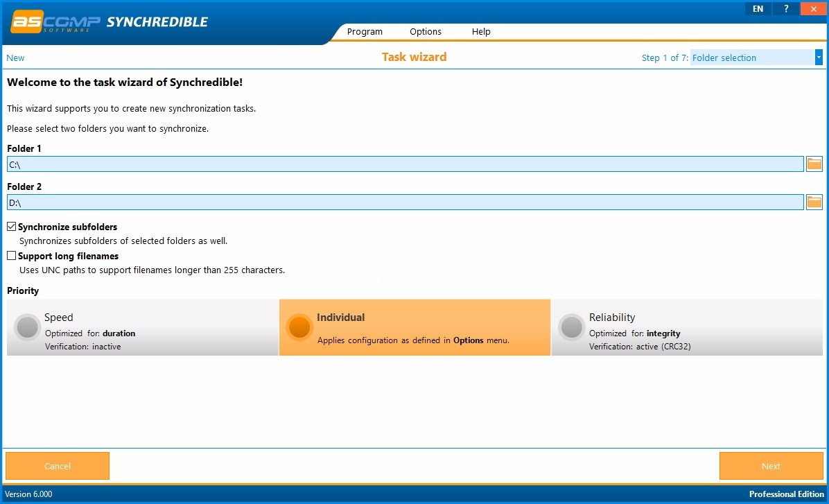829x504 pixels.
Task: Switch language with the EN button
Action: click(x=758, y=8)
